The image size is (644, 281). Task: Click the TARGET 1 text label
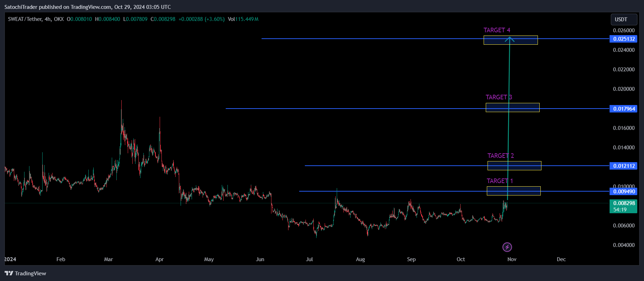click(x=500, y=181)
